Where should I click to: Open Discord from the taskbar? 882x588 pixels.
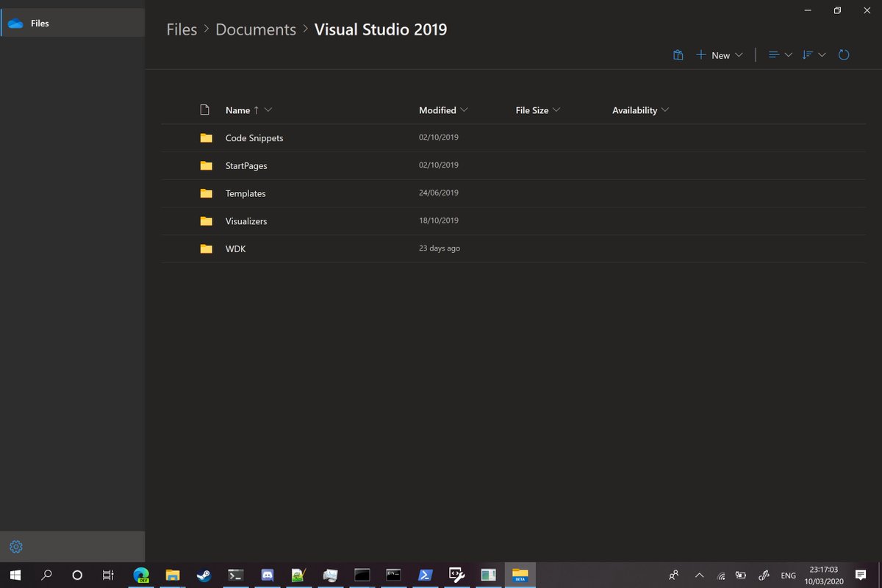click(268, 575)
